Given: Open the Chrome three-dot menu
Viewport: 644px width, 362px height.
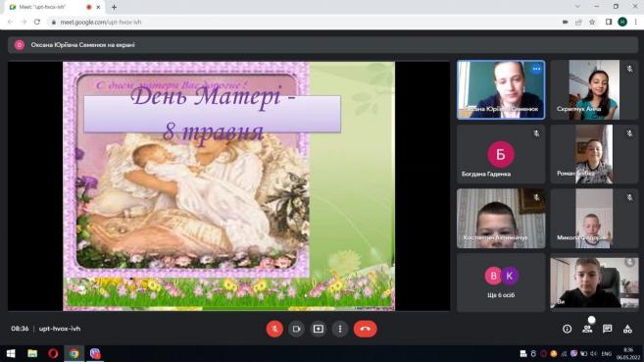Looking at the screenshot, I should point(636,23).
